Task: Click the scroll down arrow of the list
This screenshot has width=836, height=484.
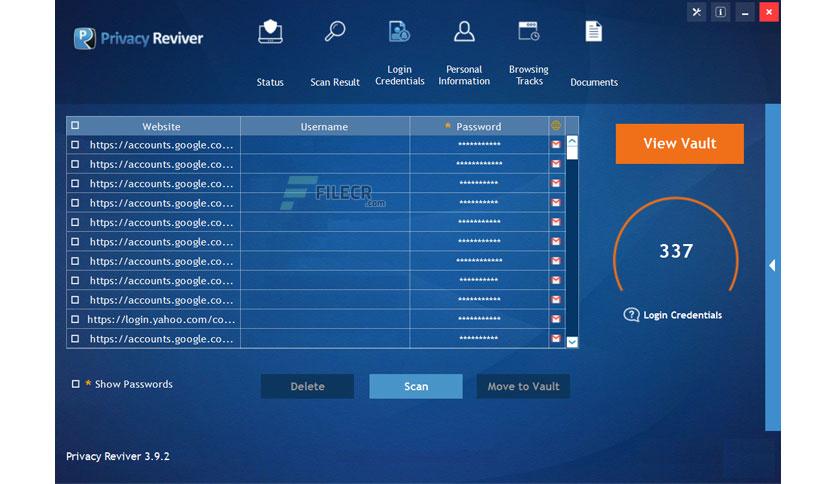Action: [572, 342]
